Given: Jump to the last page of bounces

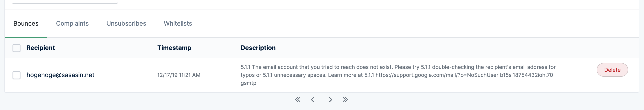Looking at the screenshot, I should [x=345, y=100].
